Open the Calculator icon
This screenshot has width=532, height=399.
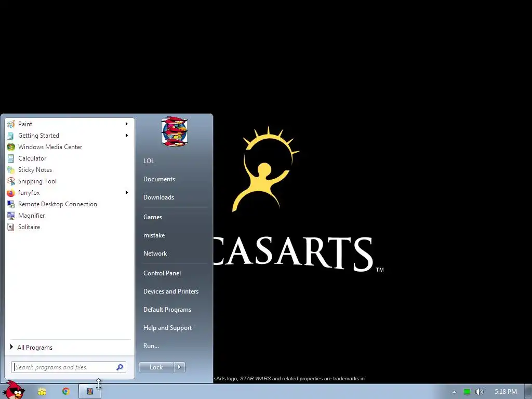pyautogui.click(x=11, y=158)
